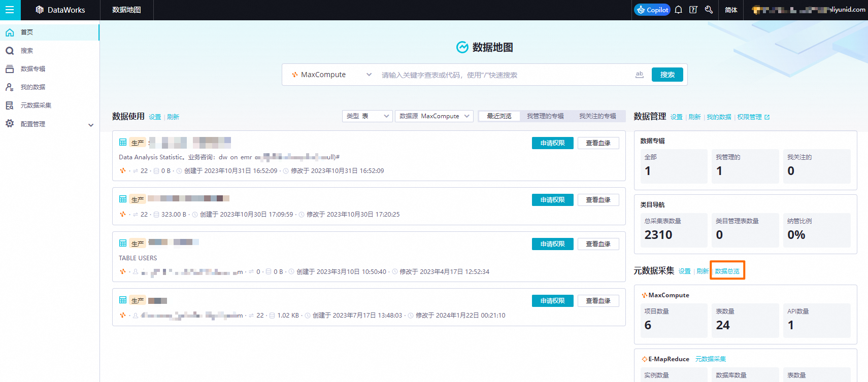Screen dimensions: 868x382
Task: Click the my data person icon
Action: point(10,87)
